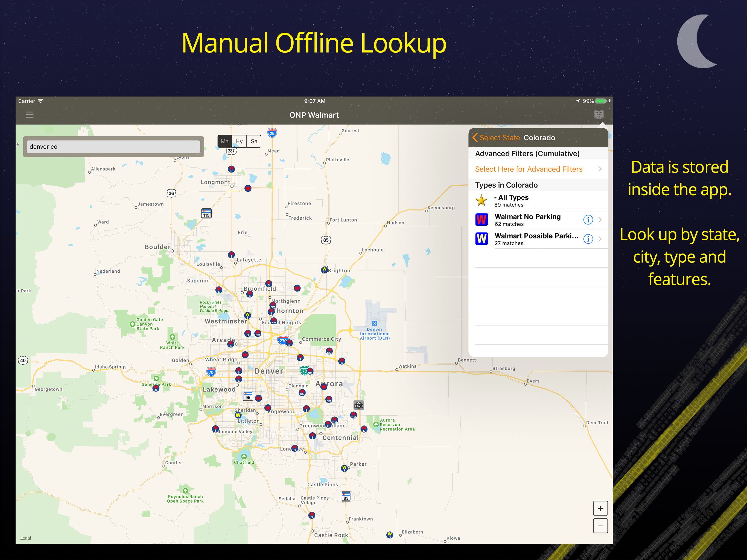The width and height of the screenshot is (747, 560).
Task: Switch map to Ma standard mode
Action: point(224,142)
